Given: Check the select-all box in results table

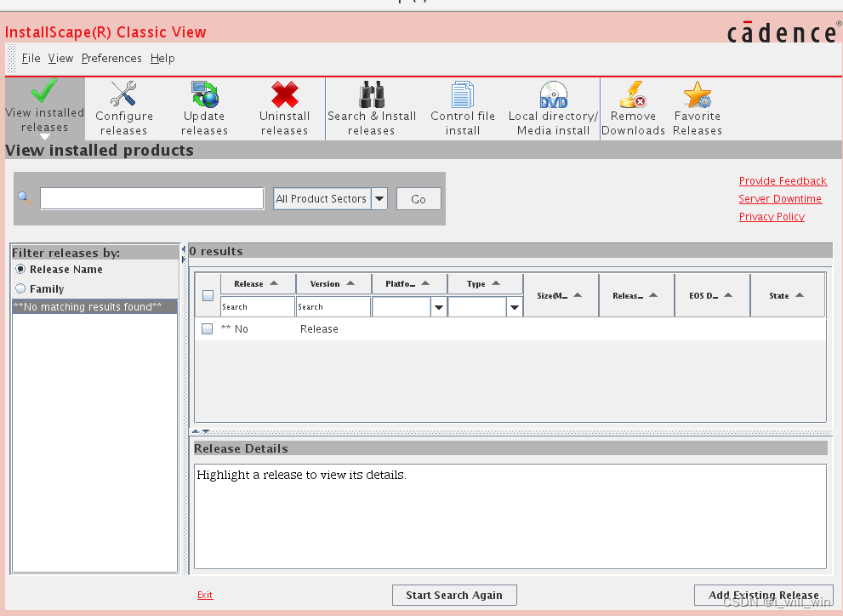Looking at the screenshot, I should (207, 295).
